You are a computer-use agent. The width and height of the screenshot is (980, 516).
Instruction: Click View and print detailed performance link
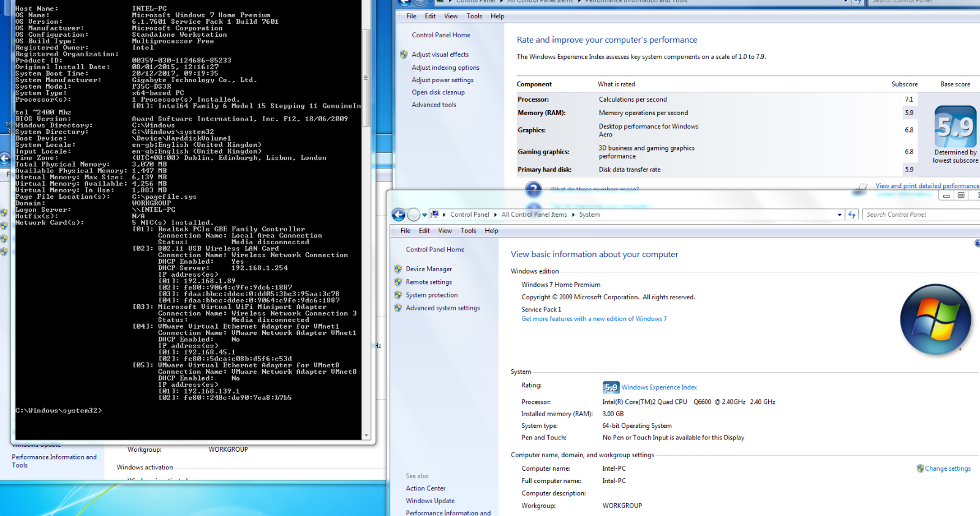pyautogui.click(x=927, y=185)
